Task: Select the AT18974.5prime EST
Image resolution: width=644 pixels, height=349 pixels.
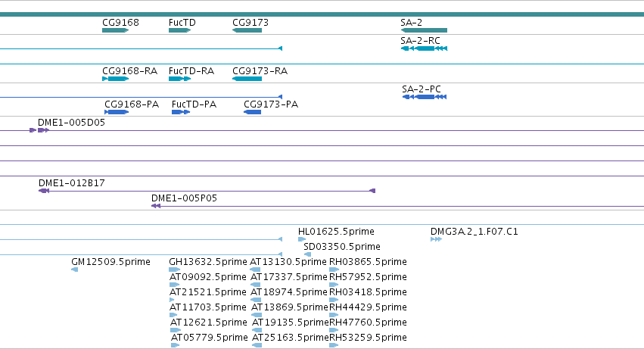Action: [x=256, y=300]
